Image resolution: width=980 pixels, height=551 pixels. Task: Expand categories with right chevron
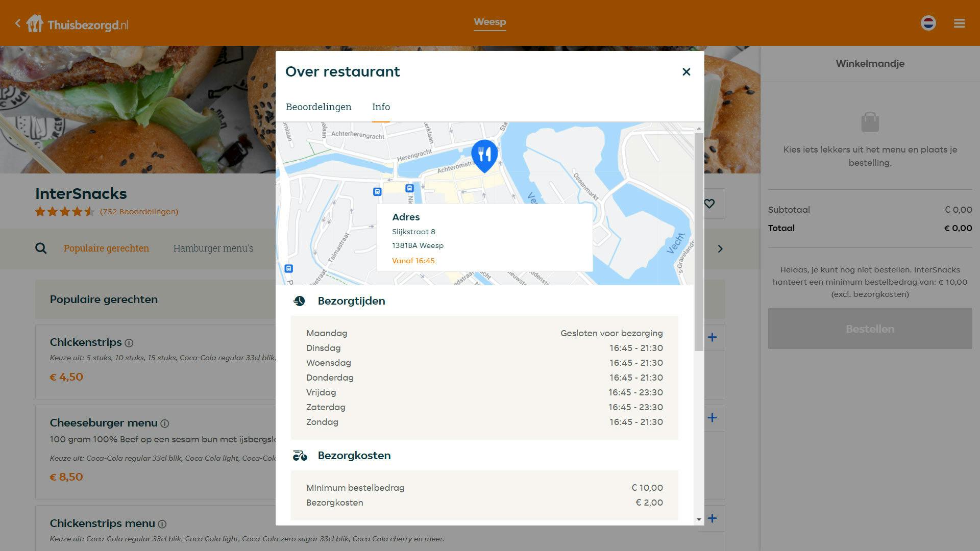[x=720, y=249]
